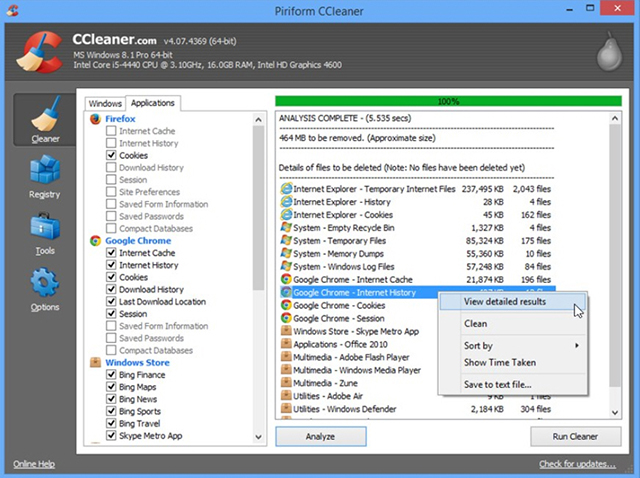The width and height of the screenshot is (640, 478).
Task: Open the Cleaner section in sidebar
Action: 45,120
